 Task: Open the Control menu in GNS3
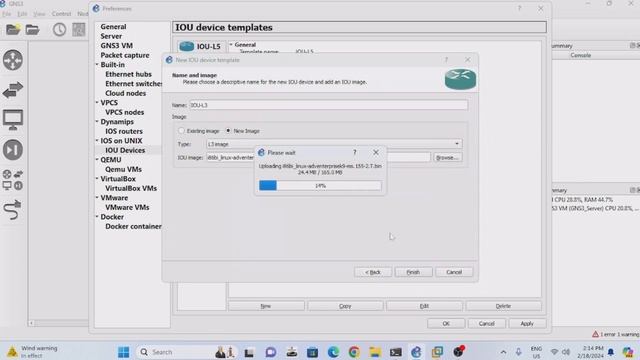point(61,14)
